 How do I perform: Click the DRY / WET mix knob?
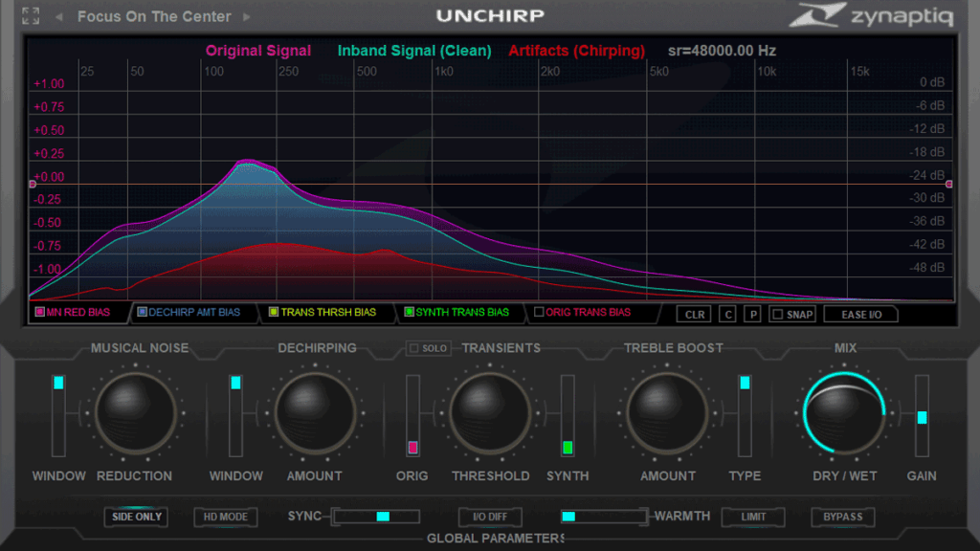844,412
